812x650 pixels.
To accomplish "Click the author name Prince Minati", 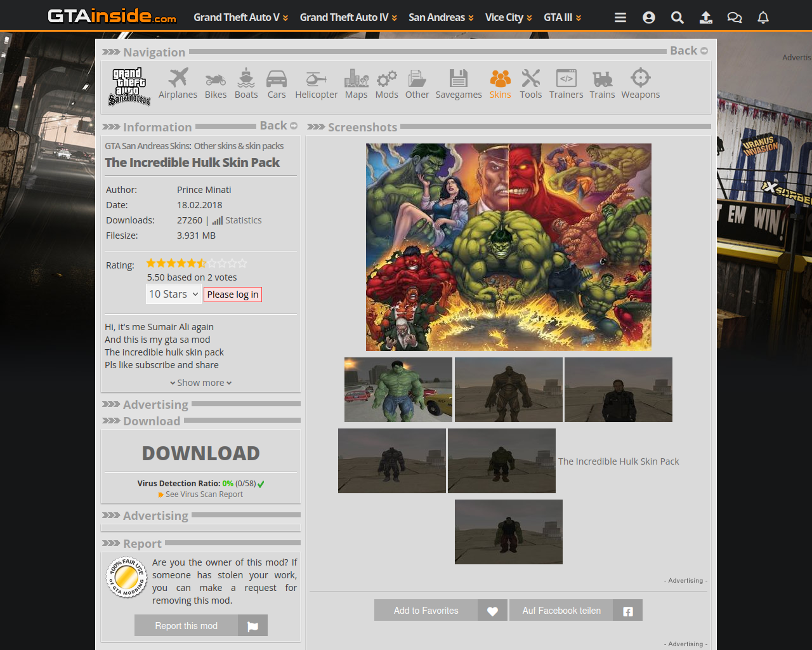I will pyautogui.click(x=204, y=190).
